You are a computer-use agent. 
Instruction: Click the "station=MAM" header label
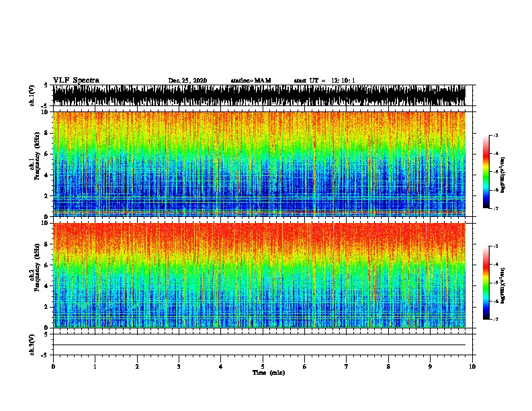(x=251, y=81)
